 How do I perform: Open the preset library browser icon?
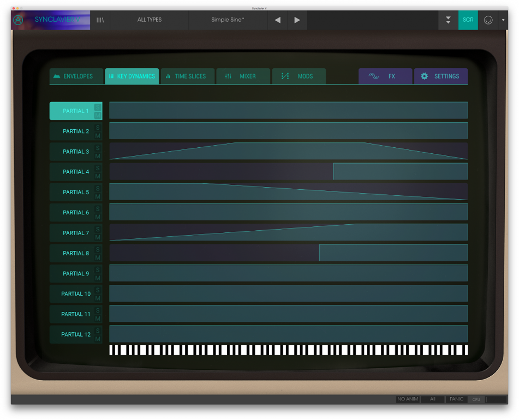pyautogui.click(x=100, y=20)
